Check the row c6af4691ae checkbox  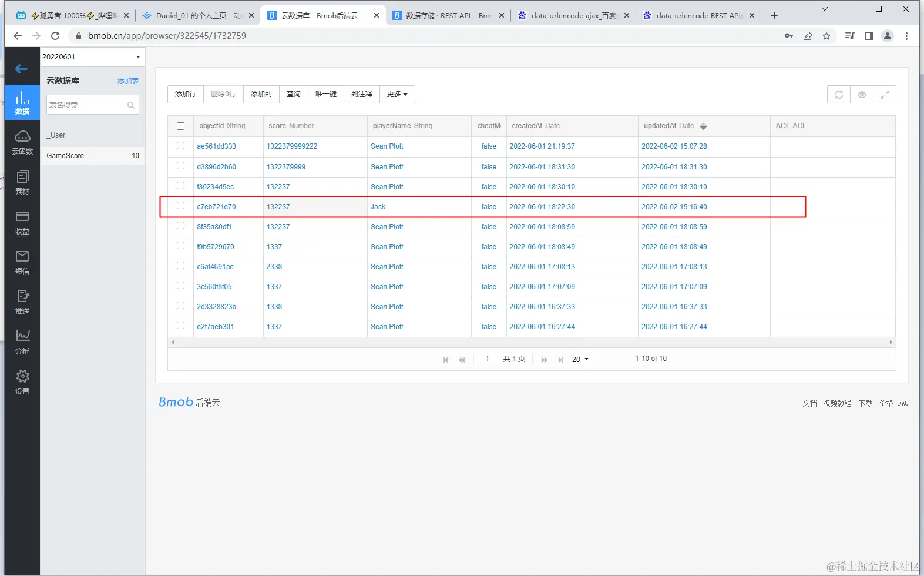pos(180,266)
